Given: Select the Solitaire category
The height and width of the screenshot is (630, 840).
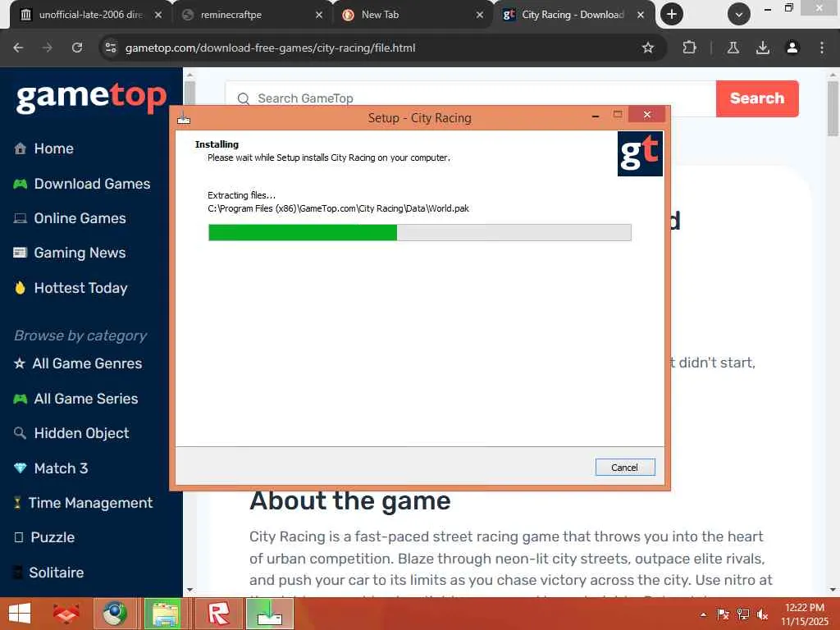Looking at the screenshot, I should [57, 572].
